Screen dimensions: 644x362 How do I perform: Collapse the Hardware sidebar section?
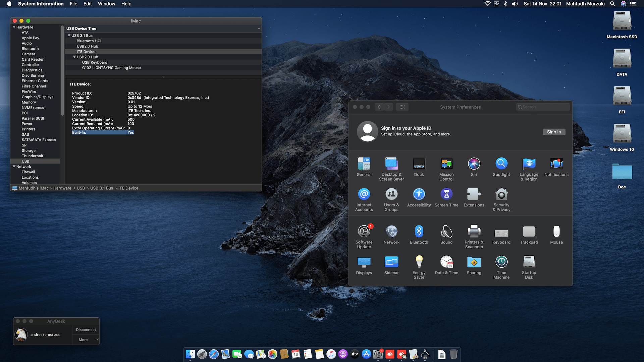coord(14,27)
